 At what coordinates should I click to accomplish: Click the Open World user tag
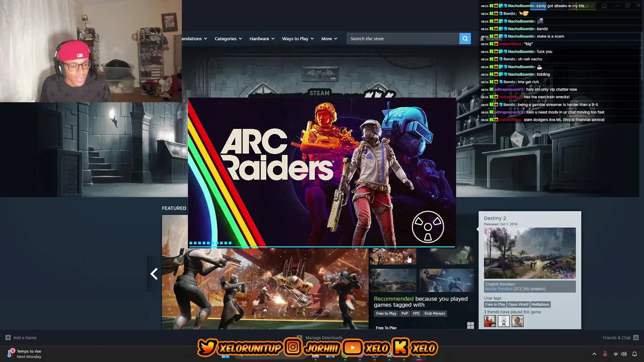click(518, 304)
